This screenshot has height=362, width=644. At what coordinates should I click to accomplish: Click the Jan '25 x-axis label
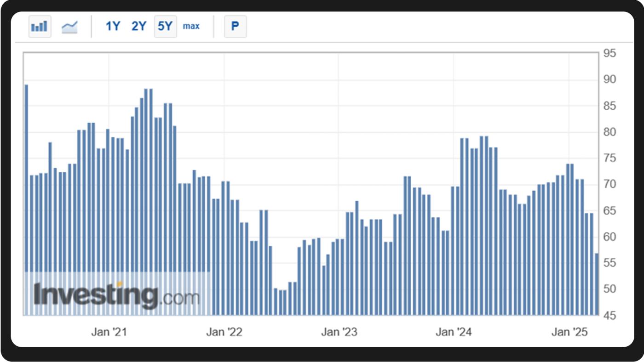tap(569, 332)
